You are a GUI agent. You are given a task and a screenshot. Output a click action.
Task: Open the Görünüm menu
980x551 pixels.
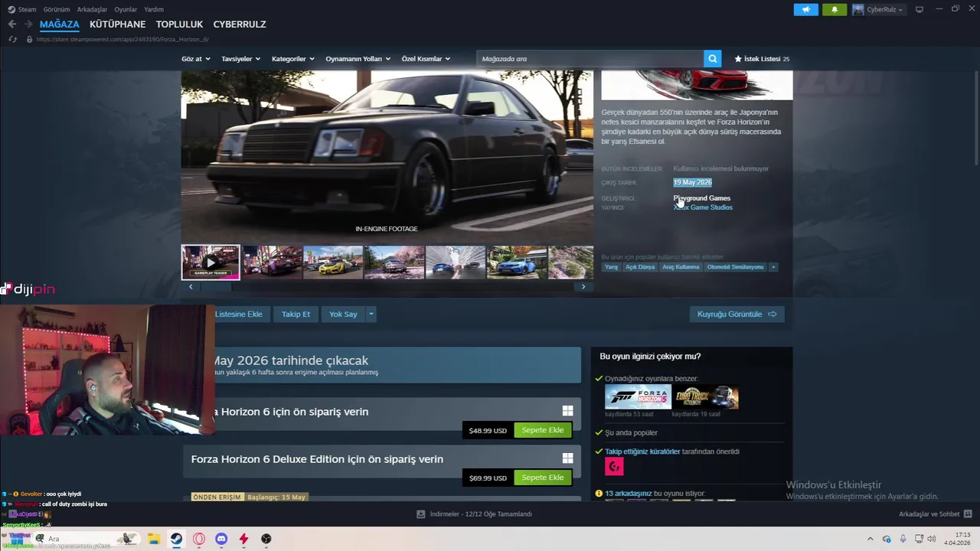click(x=57, y=9)
